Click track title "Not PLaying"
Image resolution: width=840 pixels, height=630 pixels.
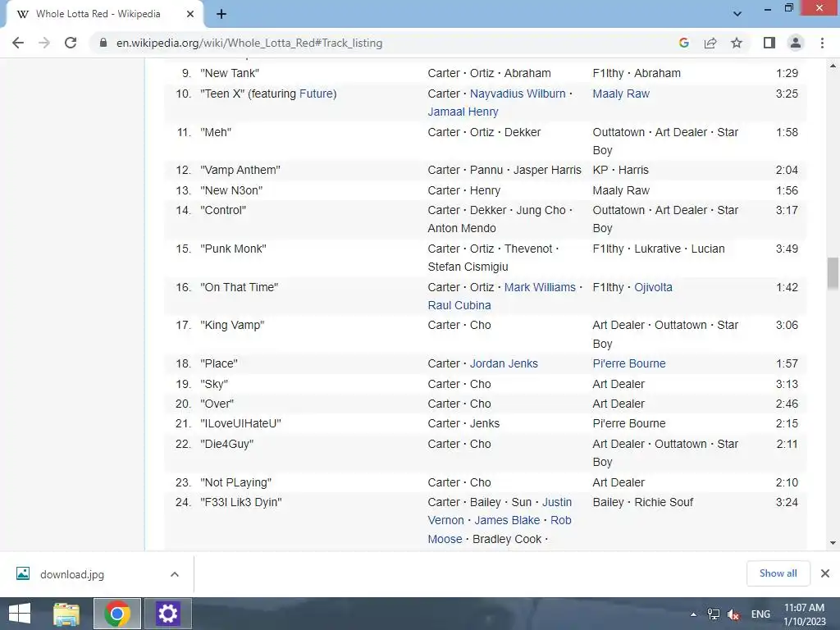(235, 482)
